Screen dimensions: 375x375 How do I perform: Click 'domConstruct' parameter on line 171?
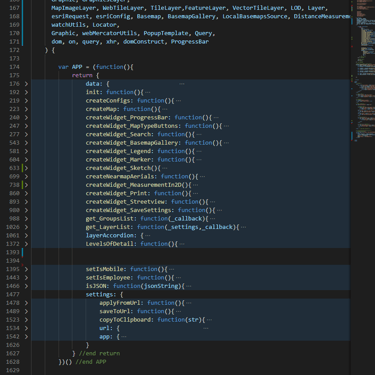(x=144, y=42)
